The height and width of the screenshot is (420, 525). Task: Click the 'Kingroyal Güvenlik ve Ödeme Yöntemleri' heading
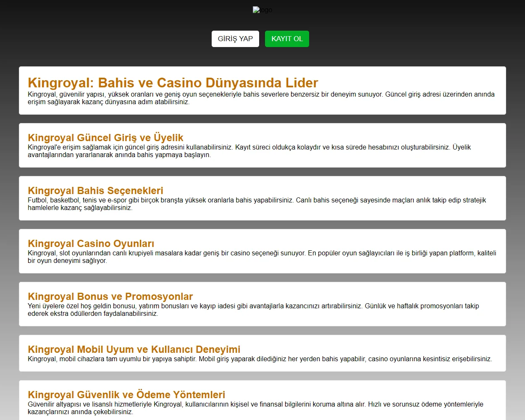pos(126,395)
